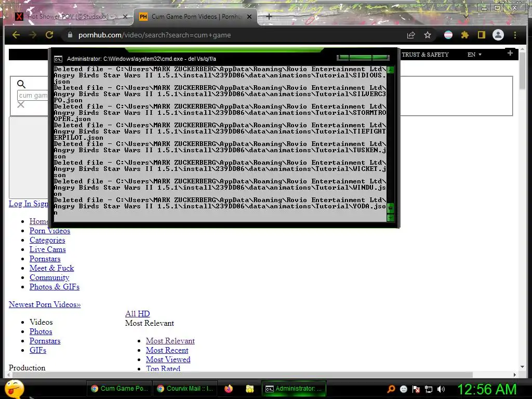This screenshot has width=532, height=399.
Task: Click the page scroll-down arrow
Action: click(523, 367)
